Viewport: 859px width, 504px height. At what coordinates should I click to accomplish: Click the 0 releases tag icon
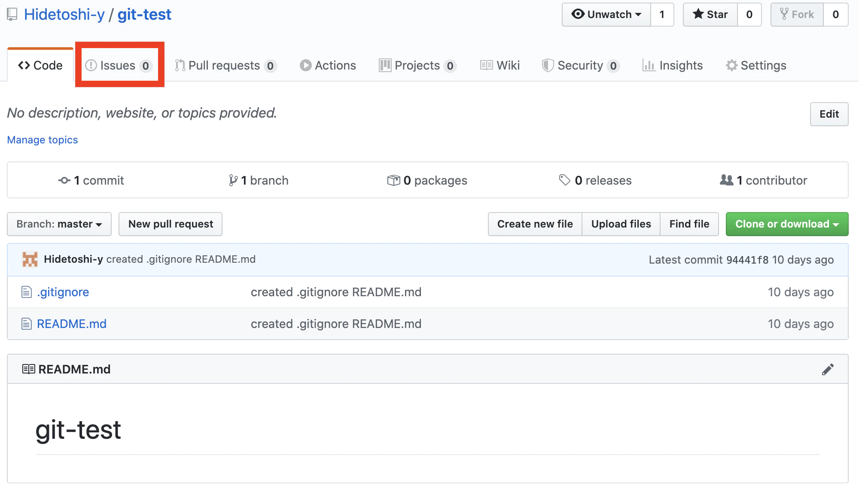(564, 180)
